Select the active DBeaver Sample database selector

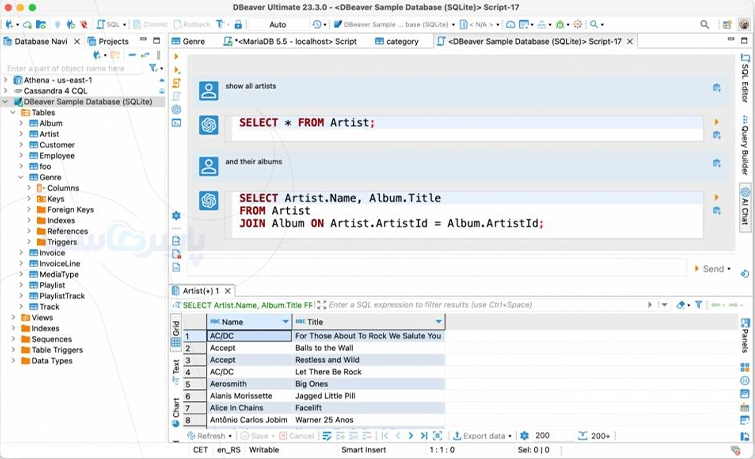pyautogui.click(x=392, y=24)
